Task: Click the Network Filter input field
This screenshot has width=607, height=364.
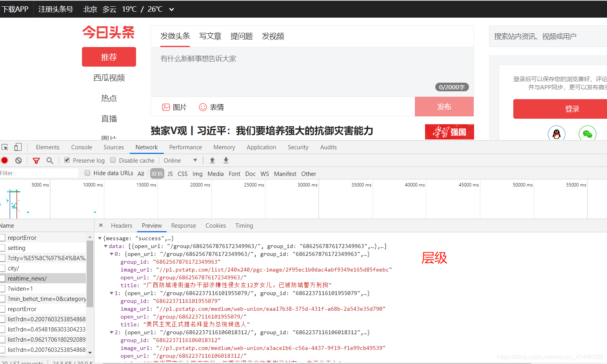Action: click(x=39, y=173)
